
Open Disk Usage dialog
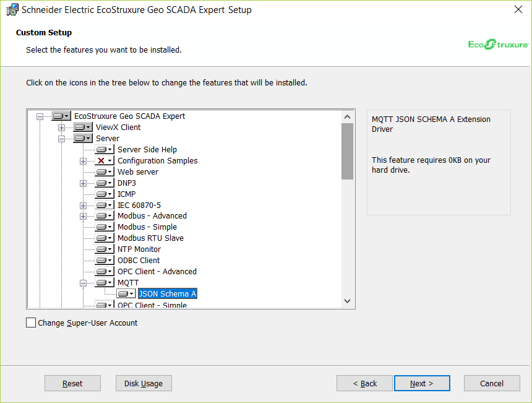[144, 383]
